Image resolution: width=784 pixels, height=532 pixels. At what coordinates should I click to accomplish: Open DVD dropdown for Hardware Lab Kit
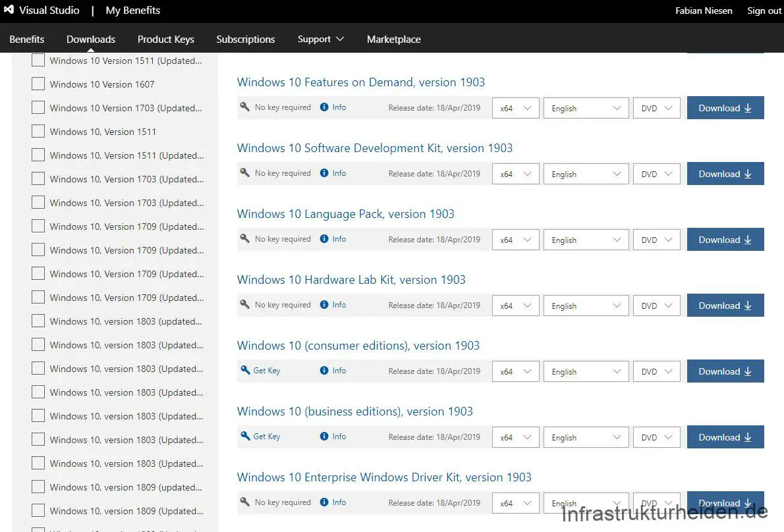(x=656, y=306)
